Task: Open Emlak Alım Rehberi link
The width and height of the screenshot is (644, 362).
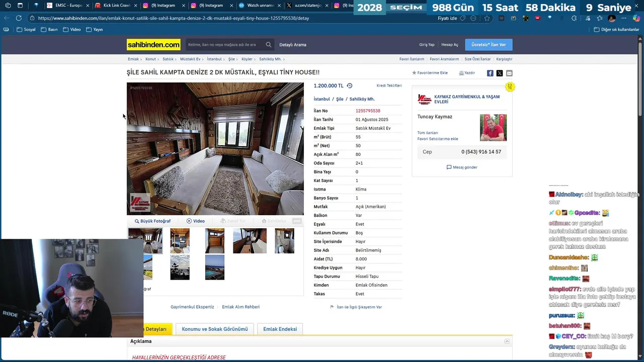Action: [x=240, y=307]
